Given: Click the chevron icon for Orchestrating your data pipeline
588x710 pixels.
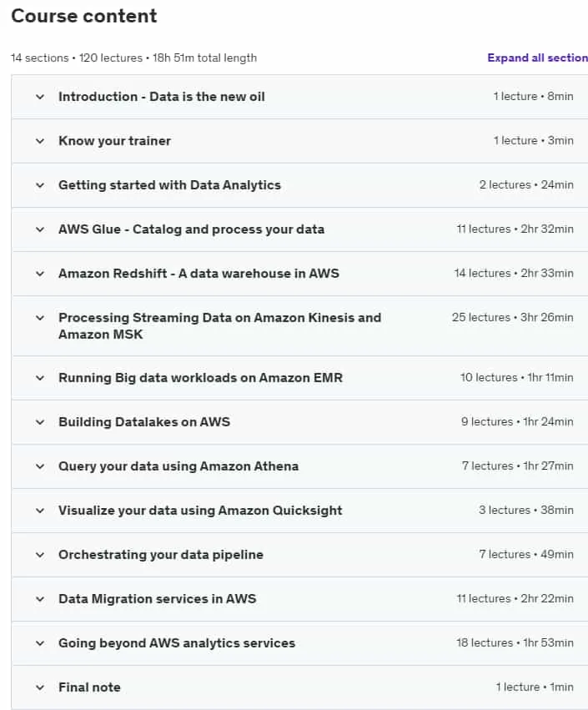Looking at the screenshot, I should pos(40,555).
